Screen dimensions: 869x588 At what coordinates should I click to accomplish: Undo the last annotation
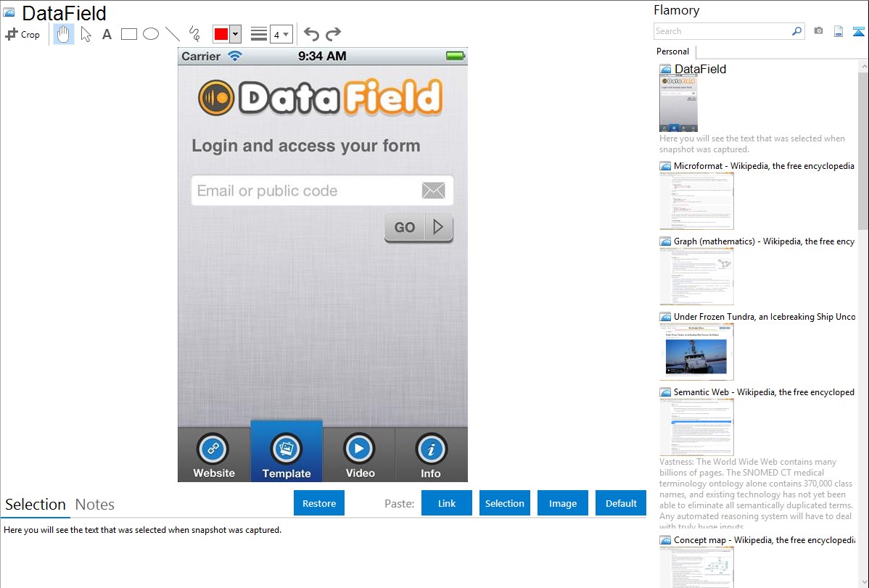(311, 34)
